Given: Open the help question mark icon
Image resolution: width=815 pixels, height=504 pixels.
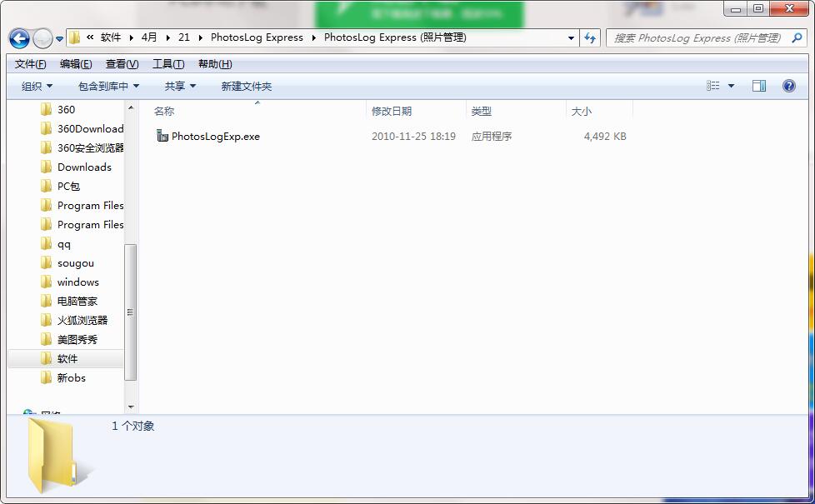Looking at the screenshot, I should 788,86.
